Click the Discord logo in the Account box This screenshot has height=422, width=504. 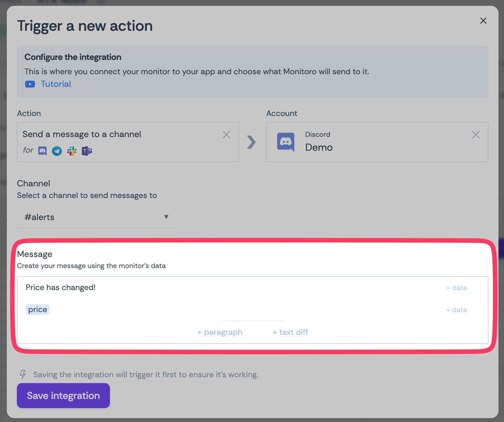click(286, 142)
